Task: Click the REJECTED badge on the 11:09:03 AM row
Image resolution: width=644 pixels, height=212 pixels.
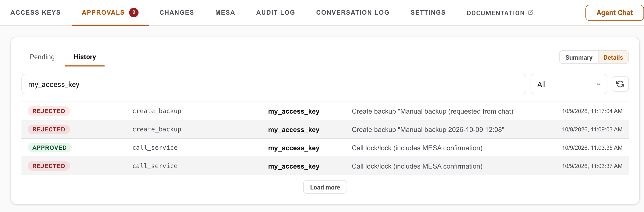Action: click(49, 129)
